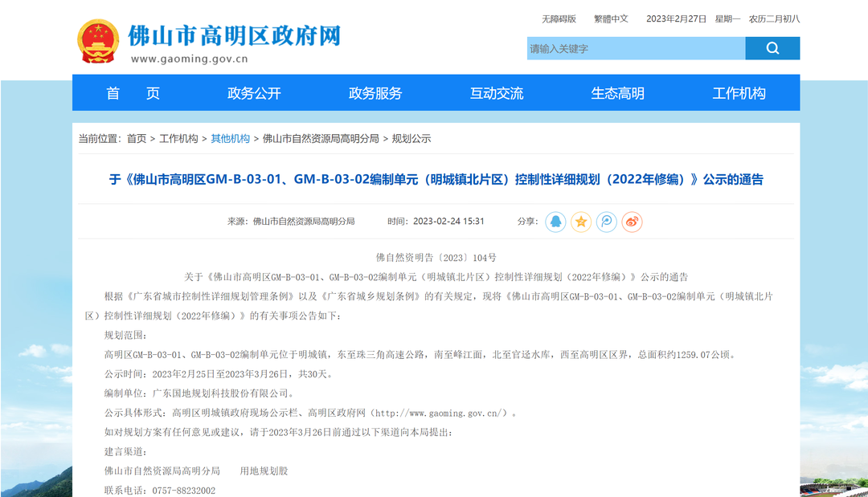This screenshot has width=868, height=497.
Task: Enable 无障碍 accessibility mode link
Action: click(559, 18)
